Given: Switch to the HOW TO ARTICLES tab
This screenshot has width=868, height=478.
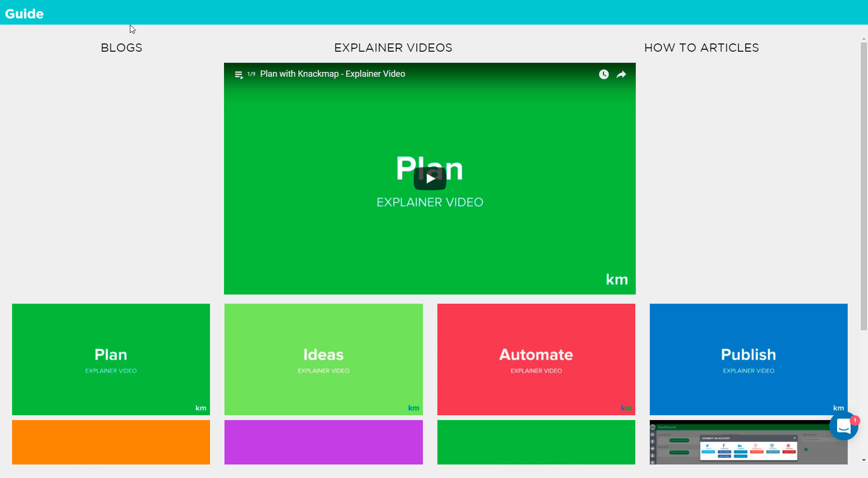Looking at the screenshot, I should click(701, 48).
